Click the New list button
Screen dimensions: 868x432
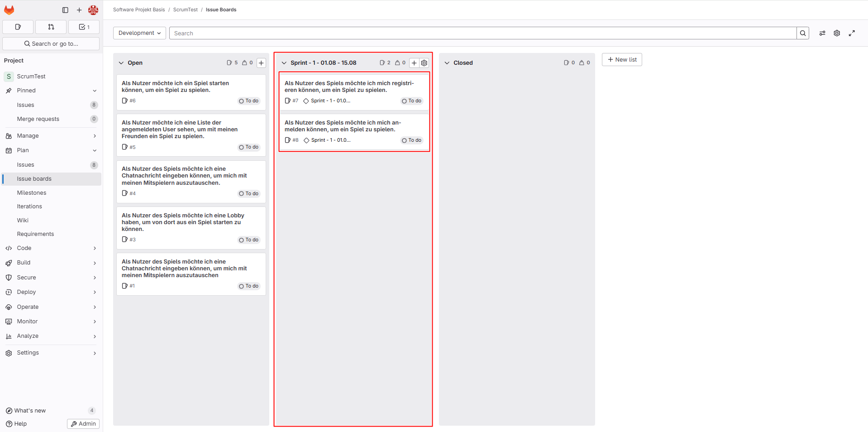[x=622, y=60]
